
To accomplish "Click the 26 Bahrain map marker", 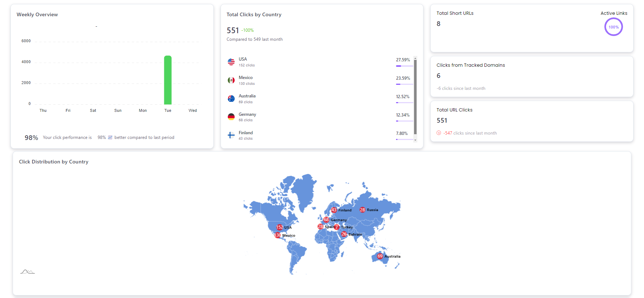I will pos(344,234).
